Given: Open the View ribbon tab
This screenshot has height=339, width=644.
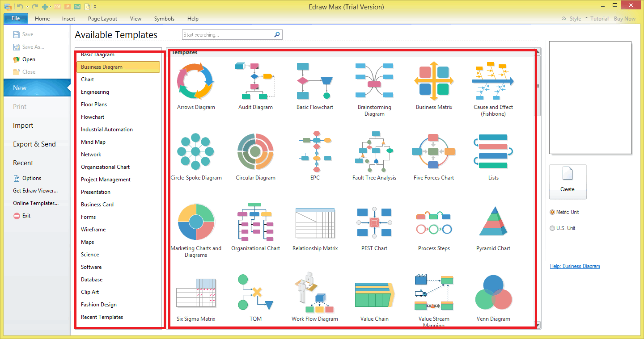Looking at the screenshot, I should click(x=136, y=19).
